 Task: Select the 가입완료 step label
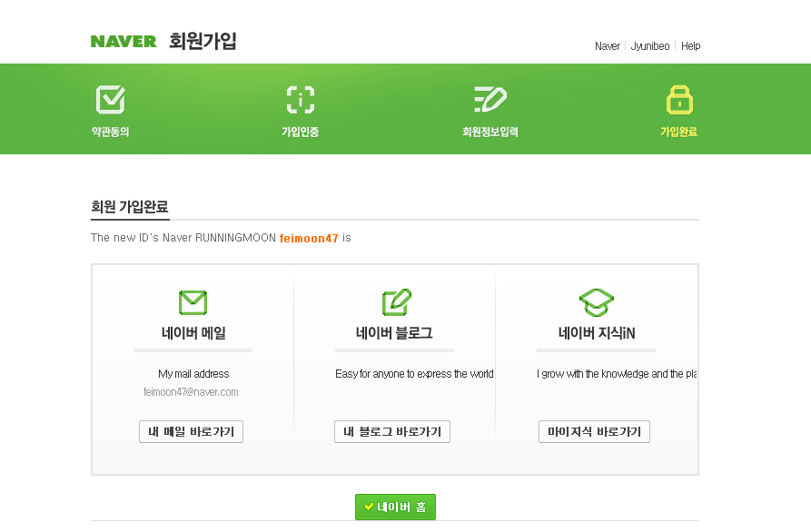[x=679, y=132]
